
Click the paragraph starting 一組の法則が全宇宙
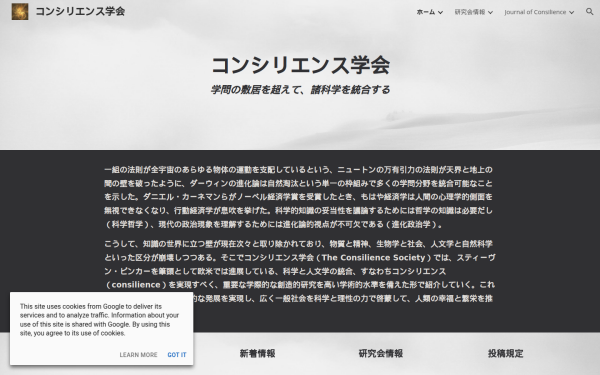(x=298, y=197)
